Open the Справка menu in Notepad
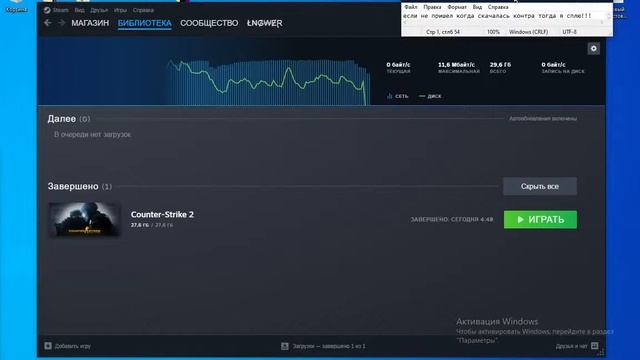Screen dimensions: 640x360 [x=498, y=7]
